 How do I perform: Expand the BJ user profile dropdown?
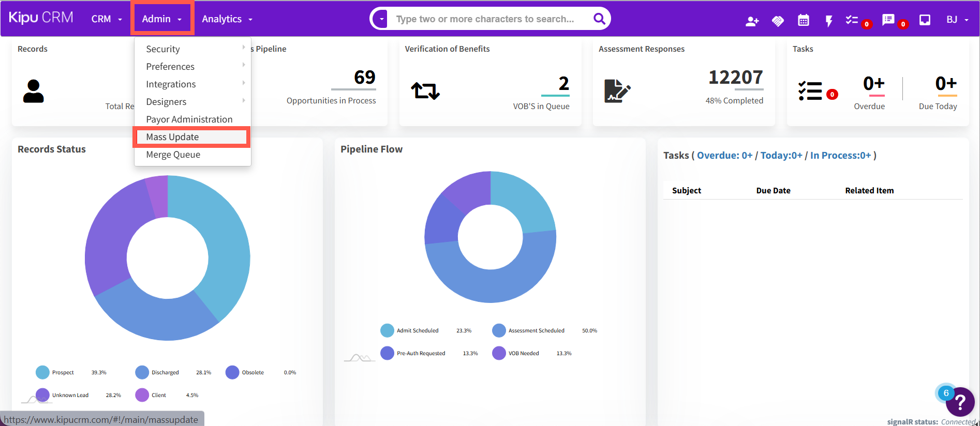click(x=957, y=20)
